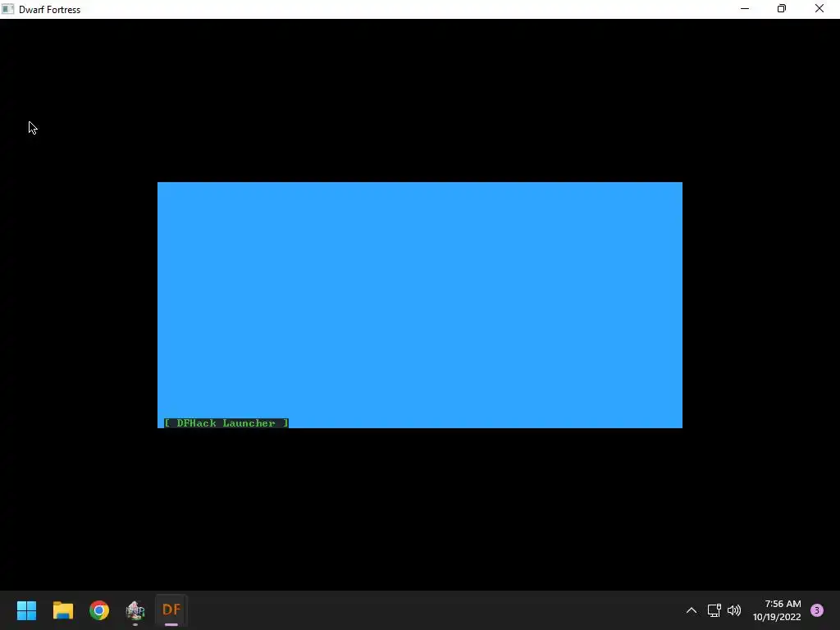Screen dimensions: 840x630
Task: Open the volume control icon
Action: (x=734, y=610)
